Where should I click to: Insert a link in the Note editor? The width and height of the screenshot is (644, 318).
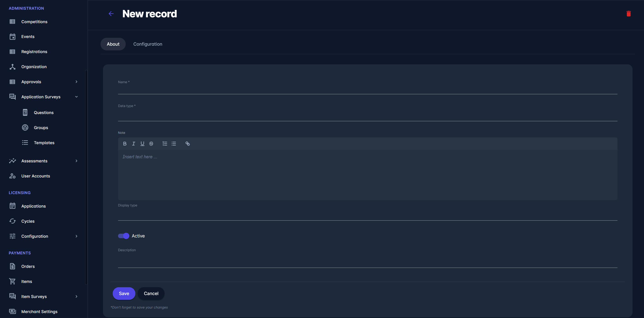pos(188,144)
